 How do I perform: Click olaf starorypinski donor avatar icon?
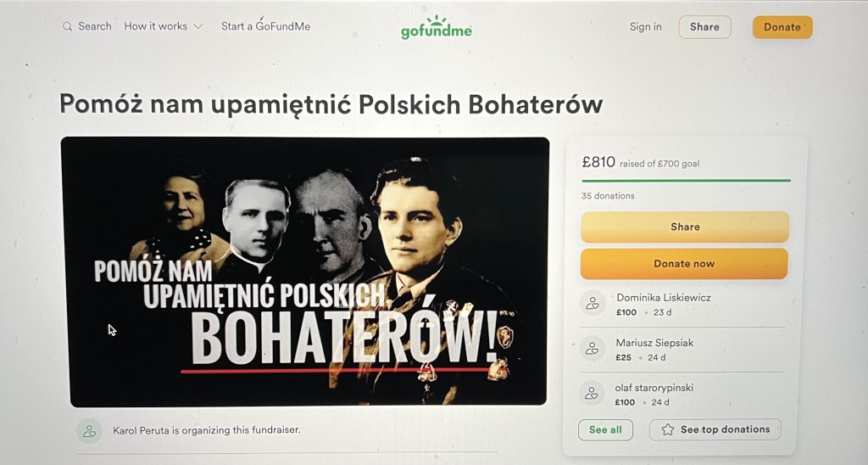(x=593, y=393)
